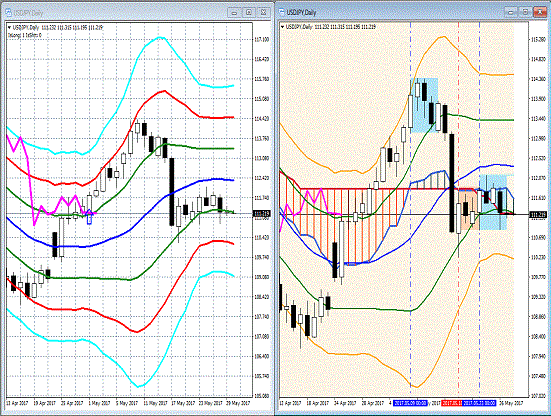Expand the triangle menu beside USDJPY,Daily in right chart
The image size is (551, 416).
coord(282,27)
